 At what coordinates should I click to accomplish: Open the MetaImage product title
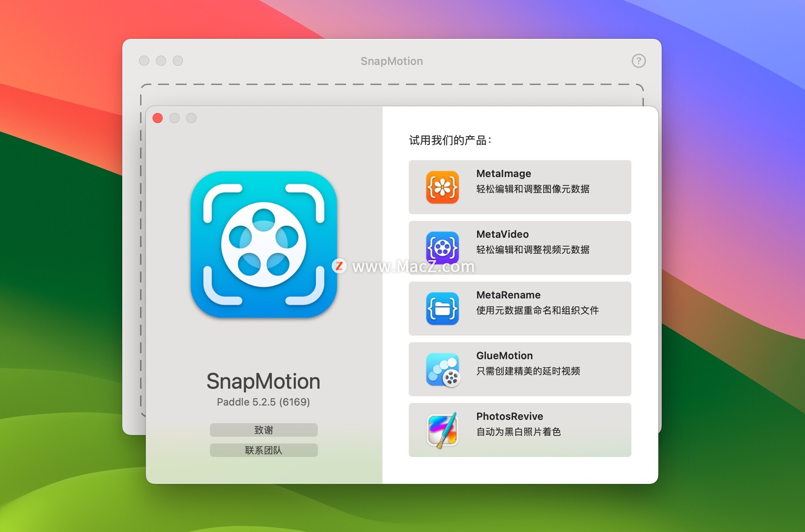tap(504, 174)
